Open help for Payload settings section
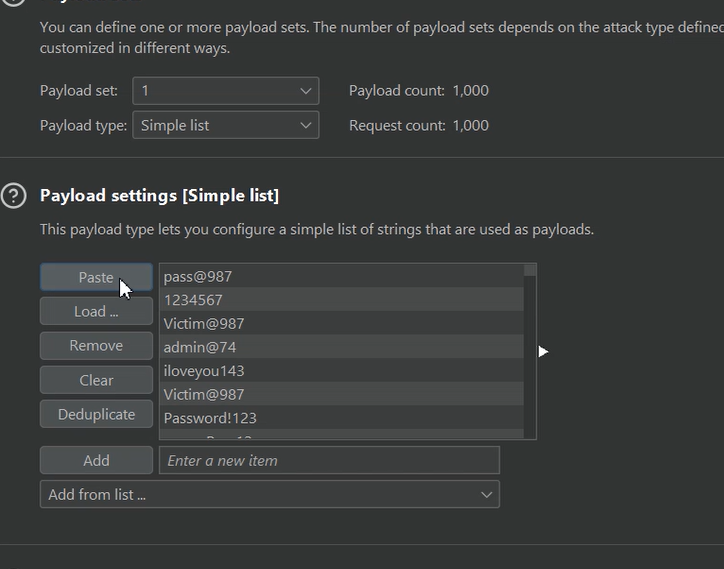Viewport: 724px width, 569px height. tap(13, 195)
